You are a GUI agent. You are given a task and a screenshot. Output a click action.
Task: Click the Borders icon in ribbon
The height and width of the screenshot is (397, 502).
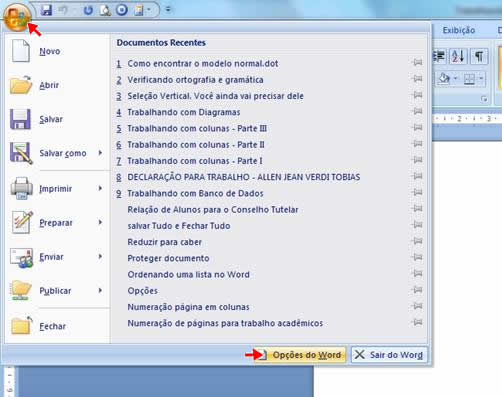click(x=469, y=79)
